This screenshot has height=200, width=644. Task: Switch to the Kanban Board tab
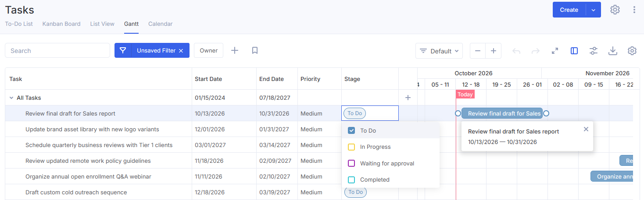point(61,24)
